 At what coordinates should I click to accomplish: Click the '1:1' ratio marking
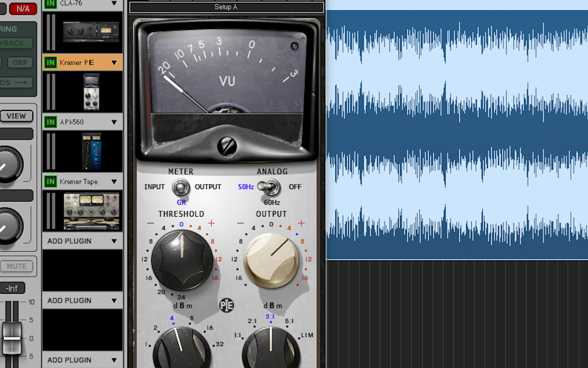[x=237, y=335]
